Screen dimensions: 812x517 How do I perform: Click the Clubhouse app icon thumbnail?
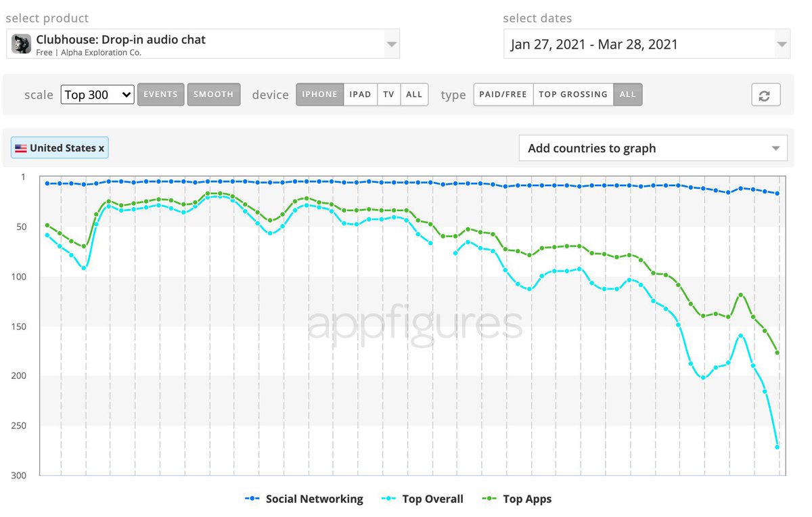[22, 44]
